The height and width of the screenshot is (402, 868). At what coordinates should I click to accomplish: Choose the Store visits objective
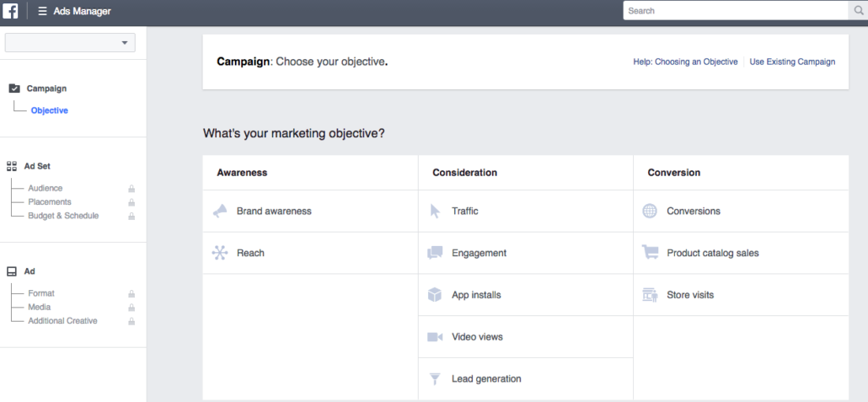click(x=690, y=295)
